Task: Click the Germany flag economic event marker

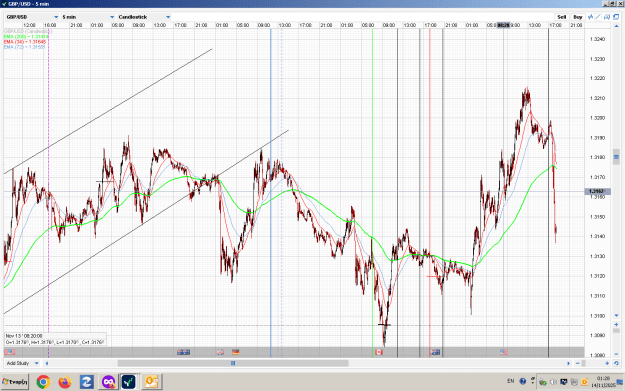Action: (x=236, y=352)
